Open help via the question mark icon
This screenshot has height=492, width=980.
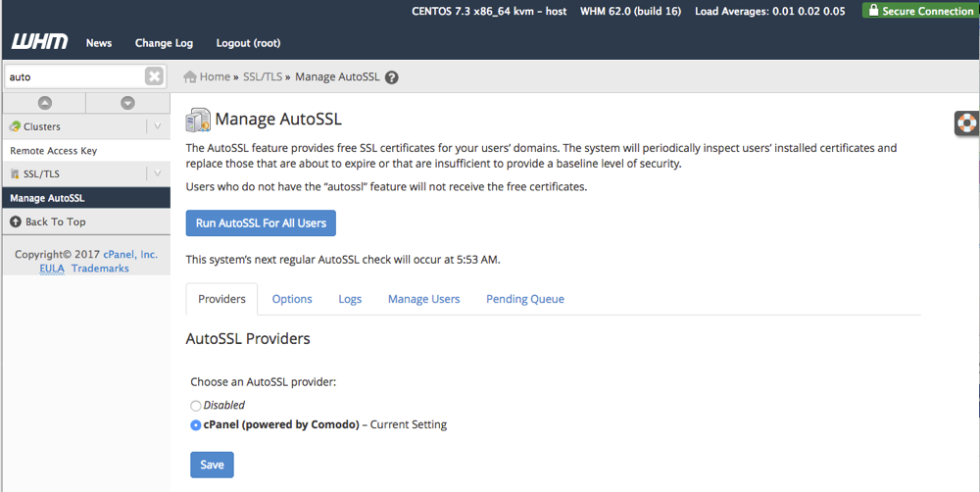392,77
